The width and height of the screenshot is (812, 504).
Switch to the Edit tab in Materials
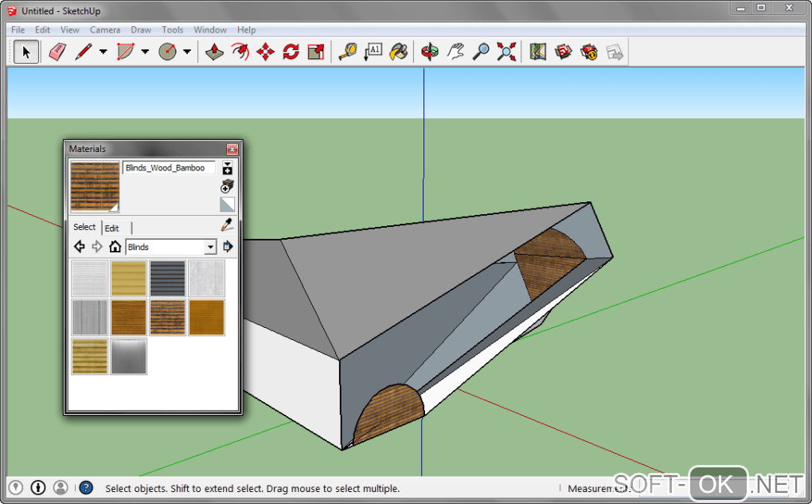[x=112, y=229]
